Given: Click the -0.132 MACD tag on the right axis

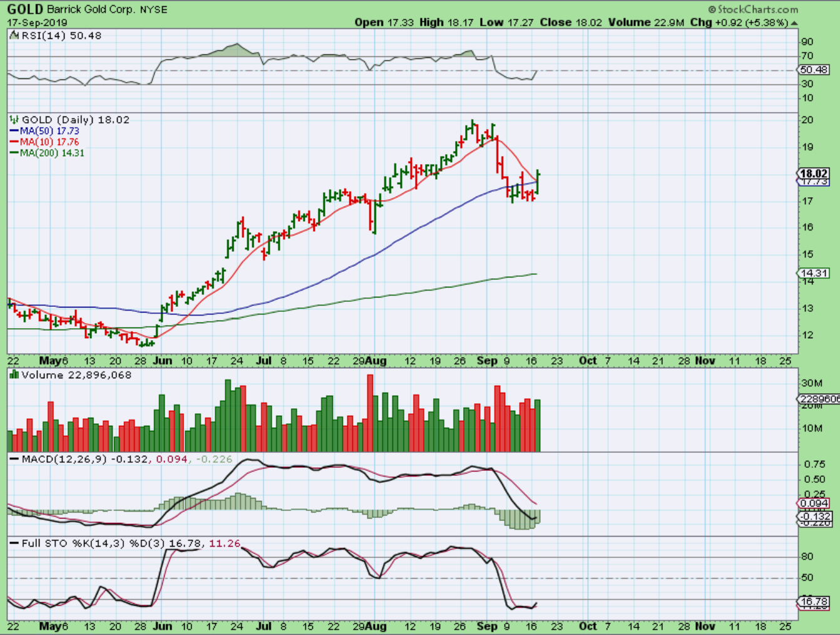Looking at the screenshot, I should [814, 517].
